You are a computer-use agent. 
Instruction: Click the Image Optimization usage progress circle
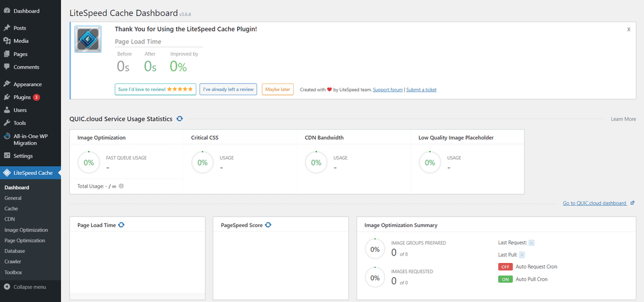tap(89, 162)
